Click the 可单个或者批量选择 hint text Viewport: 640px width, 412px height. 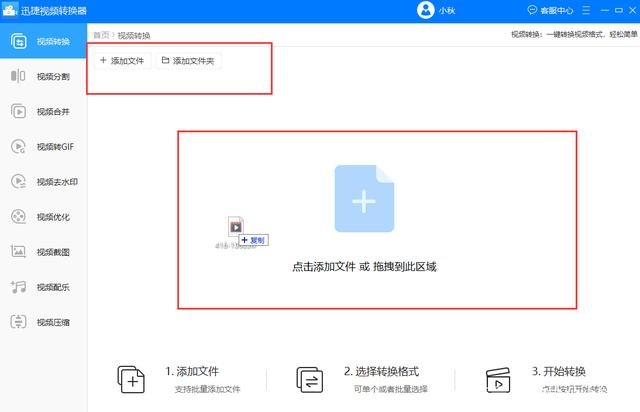pos(391,389)
